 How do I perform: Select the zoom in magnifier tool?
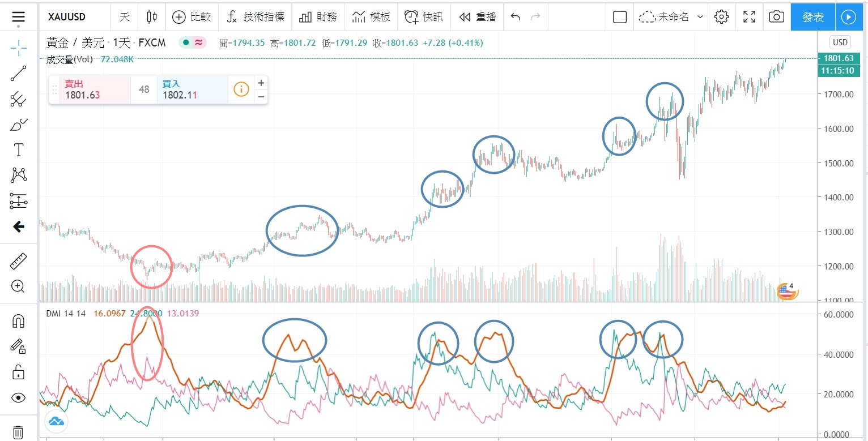pos(18,286)
